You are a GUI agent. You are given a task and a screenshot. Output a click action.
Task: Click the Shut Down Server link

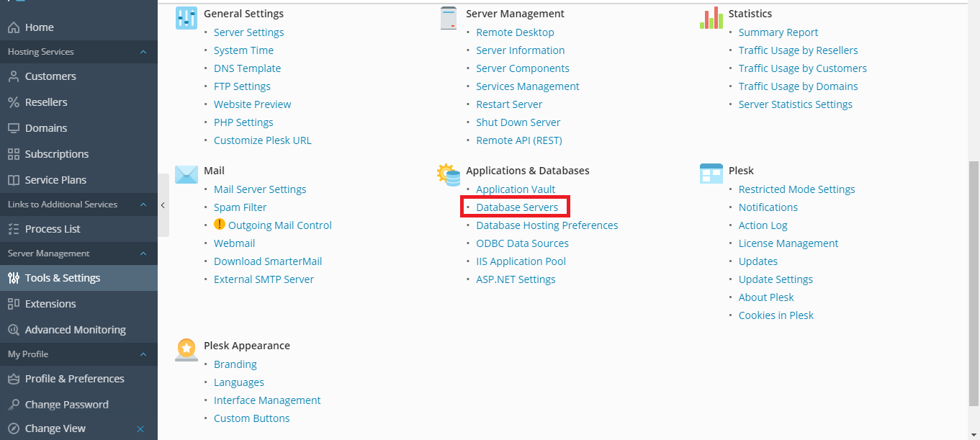518,122
